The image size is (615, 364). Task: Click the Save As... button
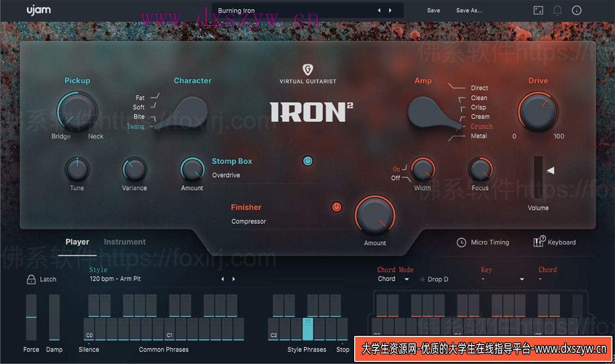click(x=469, y=10)
